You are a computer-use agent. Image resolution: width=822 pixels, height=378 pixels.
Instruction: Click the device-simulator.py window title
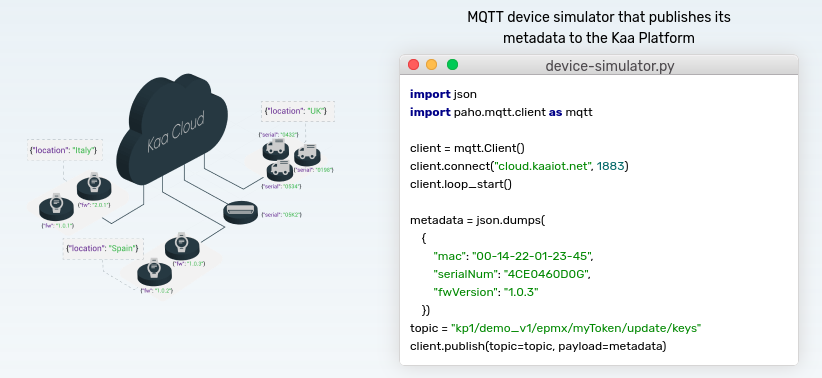click(610, 66)
